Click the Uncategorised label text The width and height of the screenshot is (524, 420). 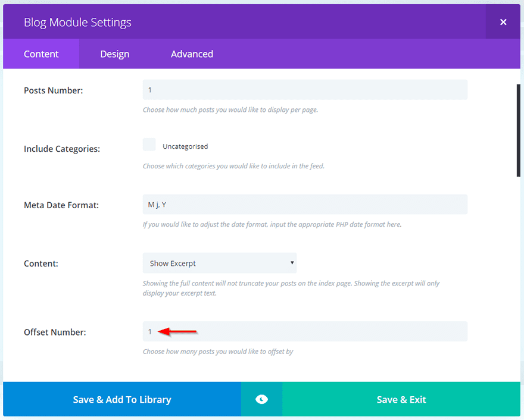click(185, 146)
